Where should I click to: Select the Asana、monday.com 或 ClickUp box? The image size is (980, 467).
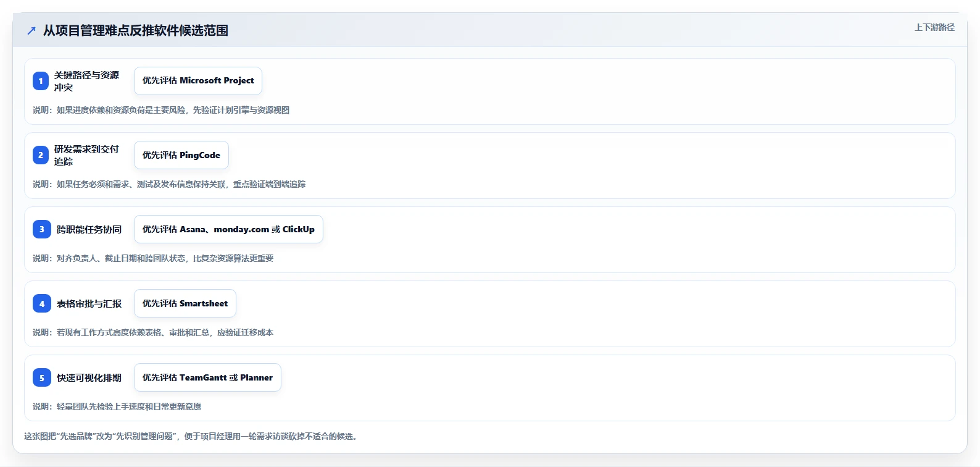228,229
